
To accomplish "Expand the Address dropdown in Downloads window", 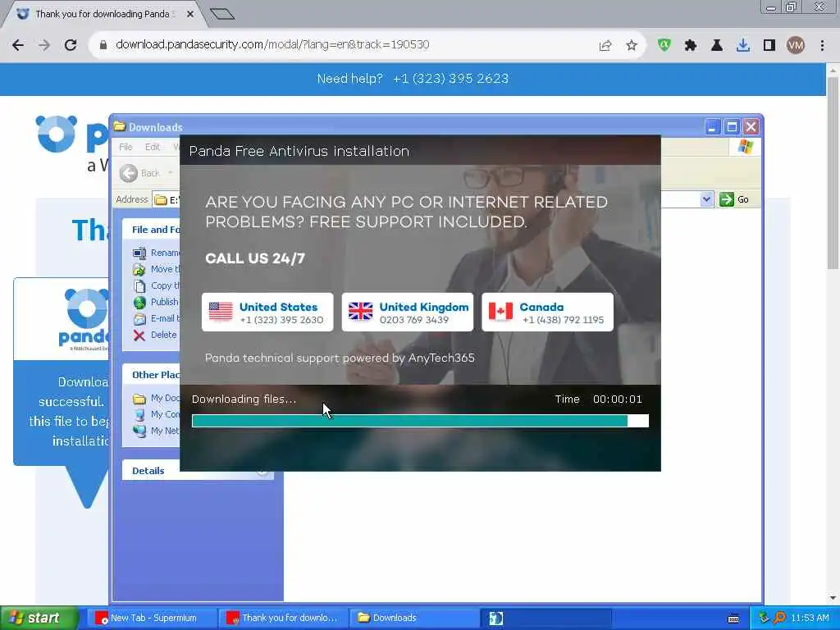I will [x=706, y=200].
